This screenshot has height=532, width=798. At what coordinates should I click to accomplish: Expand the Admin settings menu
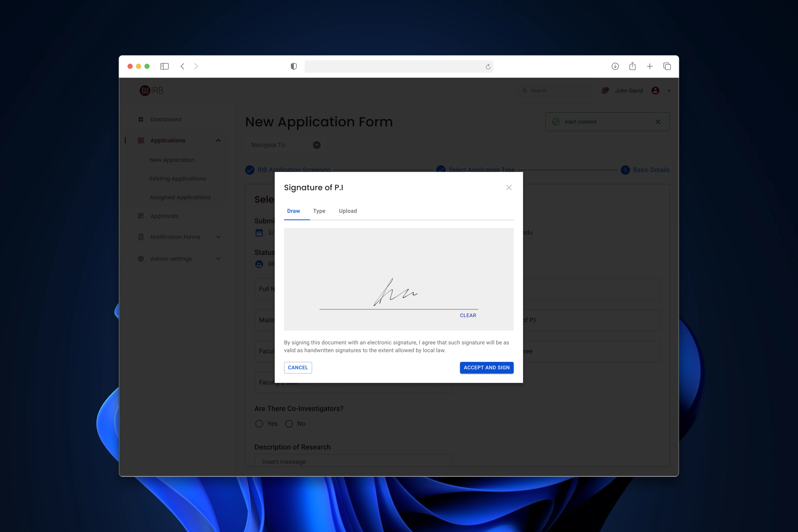(x=218, y=259)
